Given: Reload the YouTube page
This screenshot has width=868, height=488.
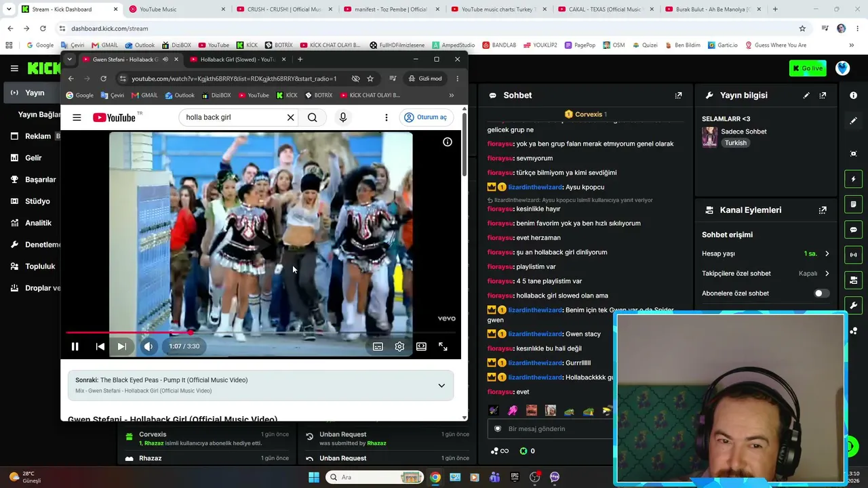Looking at the screenshot, I should click(x=103, y=79).
